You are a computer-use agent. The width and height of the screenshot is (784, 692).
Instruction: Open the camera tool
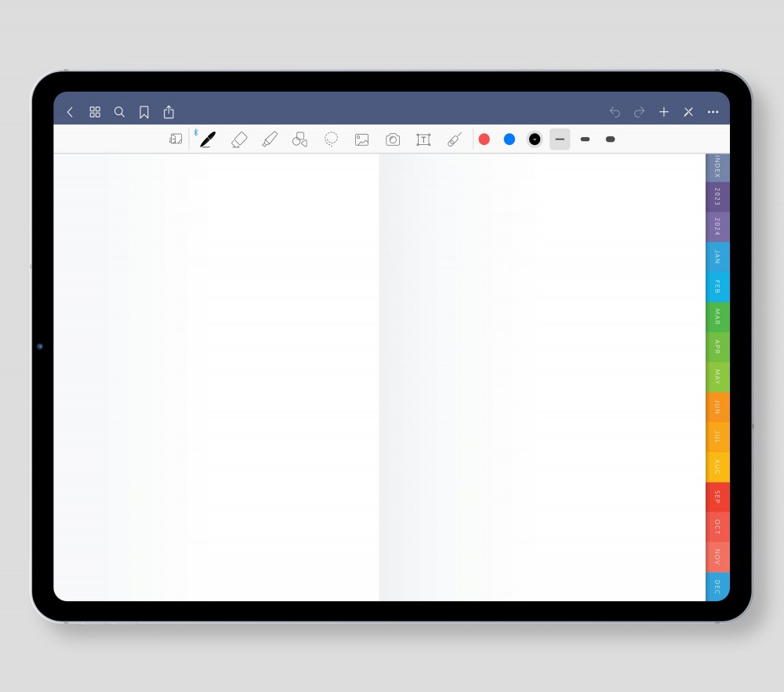393,139
